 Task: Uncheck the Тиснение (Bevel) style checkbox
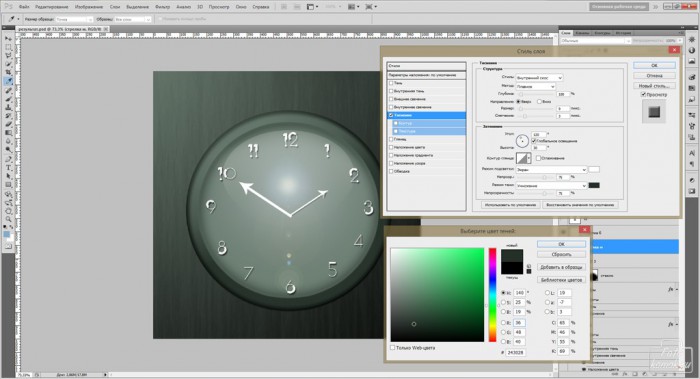click(x=391, y=115)
